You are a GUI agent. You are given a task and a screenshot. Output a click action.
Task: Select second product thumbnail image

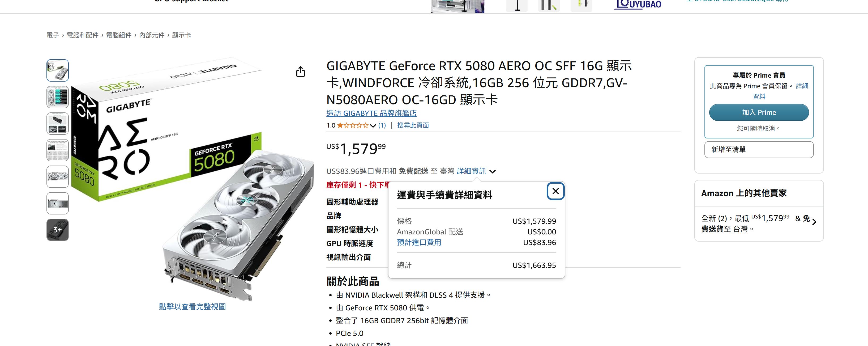pyautogui.click(x=58, y=97)
